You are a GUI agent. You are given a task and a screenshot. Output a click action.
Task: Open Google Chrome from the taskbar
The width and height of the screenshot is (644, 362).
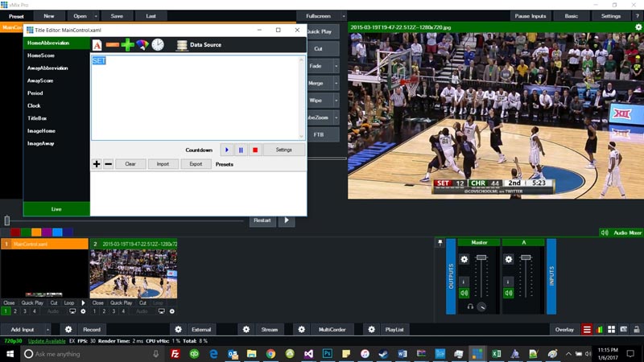click(x=270, y=353)
